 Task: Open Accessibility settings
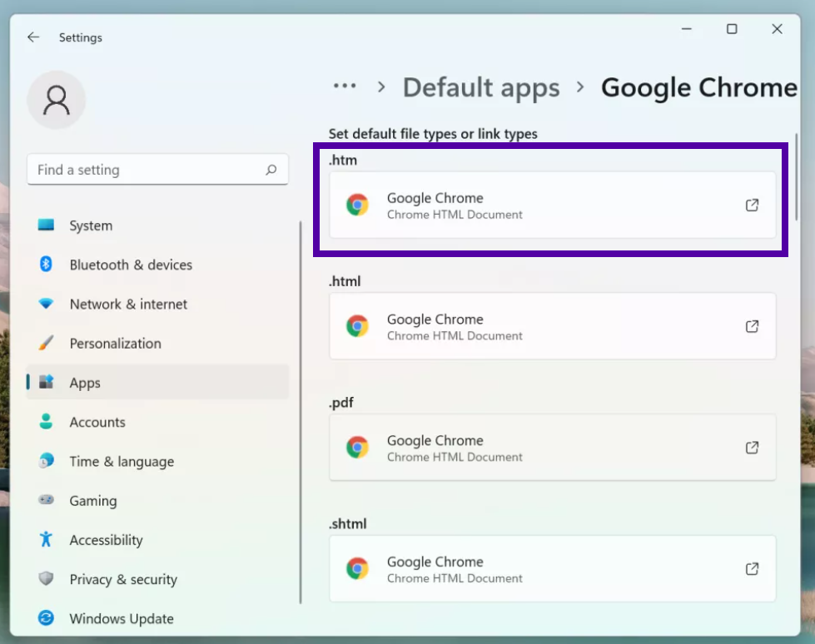pyautogui.click(x=157, y=540)
